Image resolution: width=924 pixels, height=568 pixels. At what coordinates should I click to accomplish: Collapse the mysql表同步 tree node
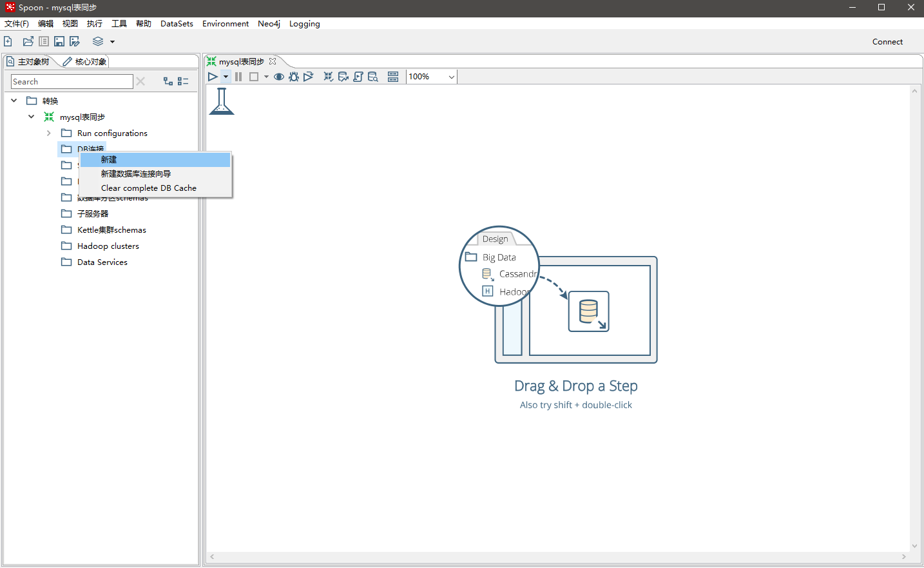click(x=32, y=117)
